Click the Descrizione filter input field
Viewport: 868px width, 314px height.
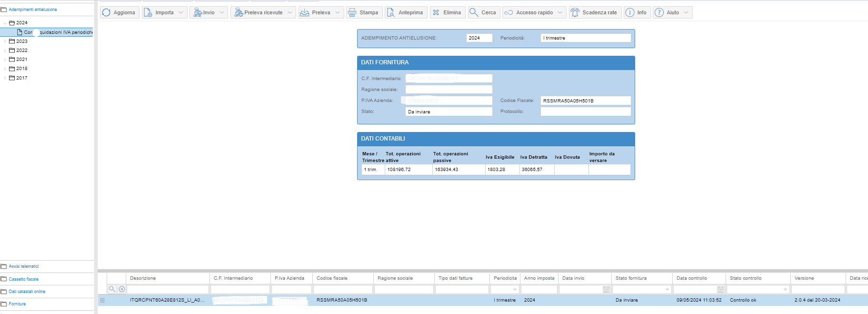click(168, 289)
